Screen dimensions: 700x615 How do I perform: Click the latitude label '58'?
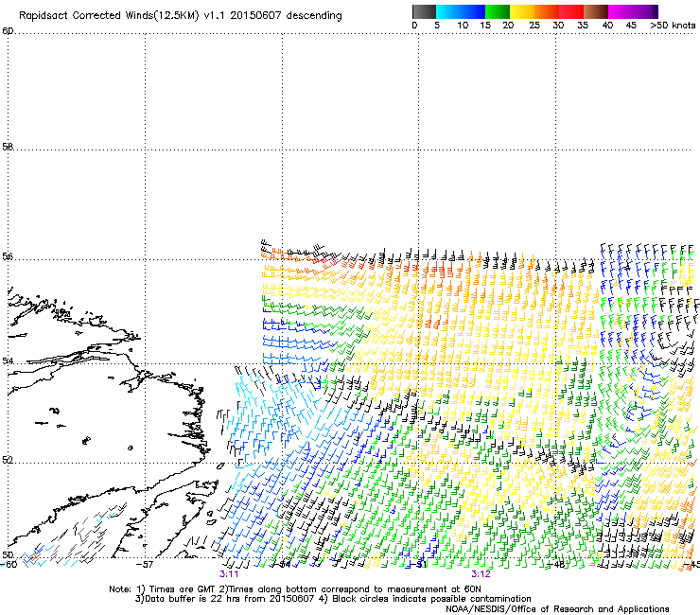(x=8, y=147)
